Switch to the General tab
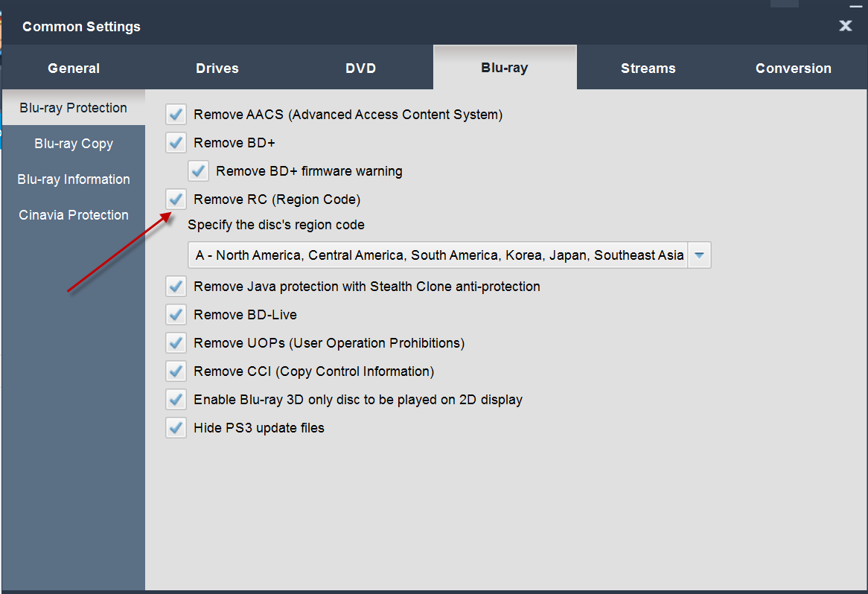This screenshot has width=868, height=594. coord(74,68)
